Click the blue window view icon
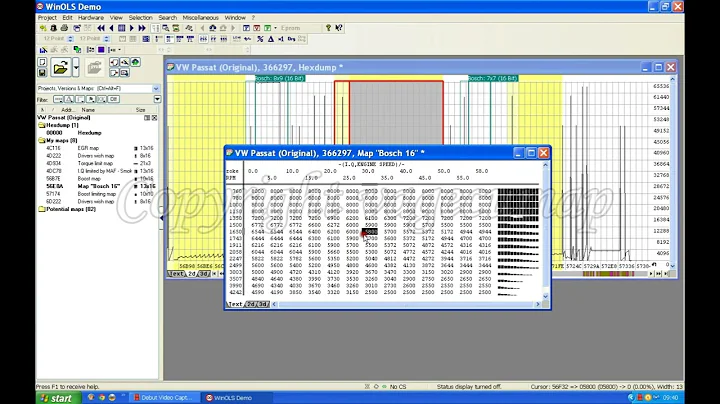 click(247, 28)
